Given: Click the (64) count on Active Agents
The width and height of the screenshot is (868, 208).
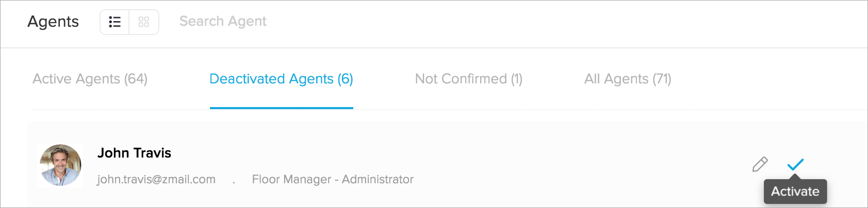Looking at the screenshot, I should coord(136,79).
